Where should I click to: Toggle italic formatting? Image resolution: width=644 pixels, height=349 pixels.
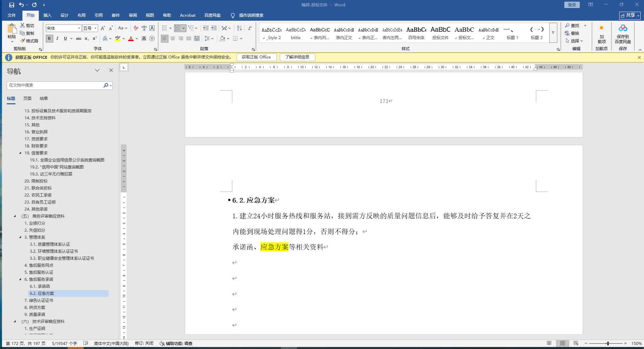57,38
